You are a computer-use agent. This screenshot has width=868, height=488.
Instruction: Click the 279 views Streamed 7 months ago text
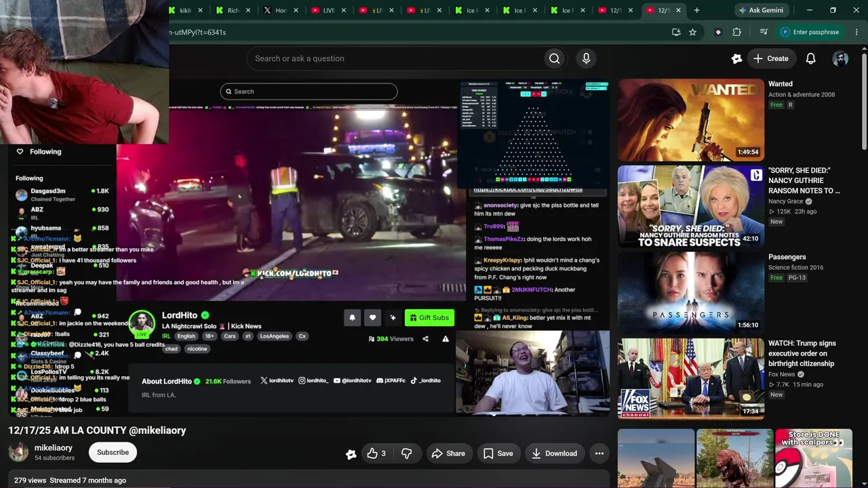point(70,480)
